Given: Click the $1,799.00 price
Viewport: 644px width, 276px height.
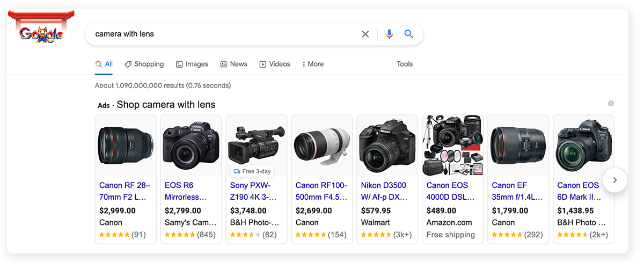Looking at the screenshot, I should pos(510,210).
